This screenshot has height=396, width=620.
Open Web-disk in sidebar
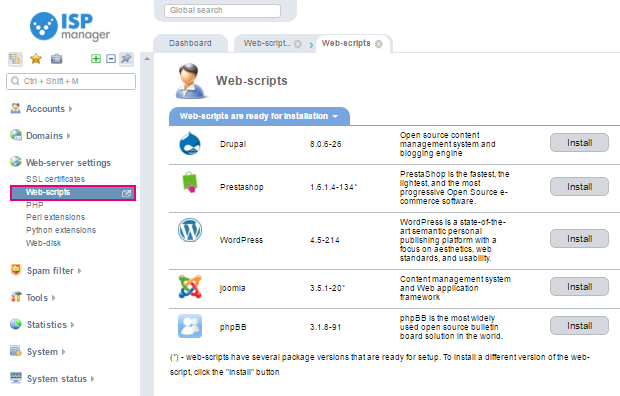43,243
